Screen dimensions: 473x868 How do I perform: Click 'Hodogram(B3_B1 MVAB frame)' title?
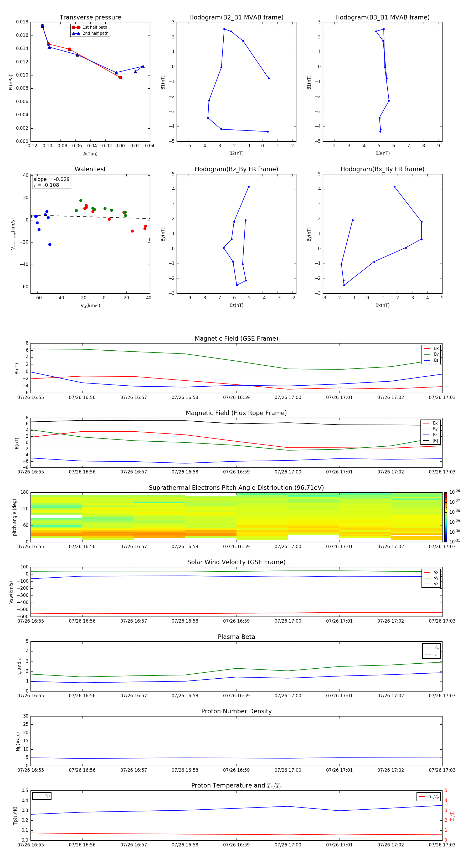point(382,18)
